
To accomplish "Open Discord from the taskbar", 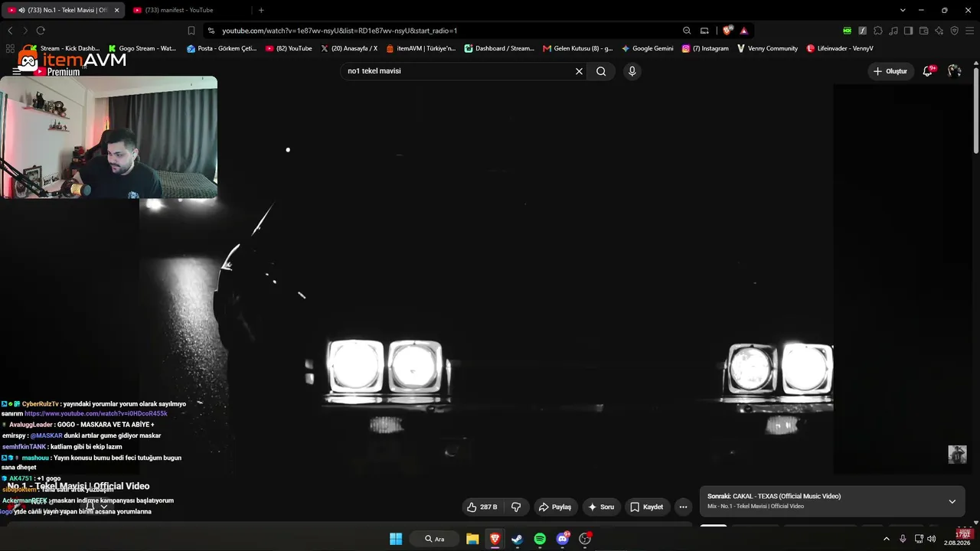I will click(563, 539).
